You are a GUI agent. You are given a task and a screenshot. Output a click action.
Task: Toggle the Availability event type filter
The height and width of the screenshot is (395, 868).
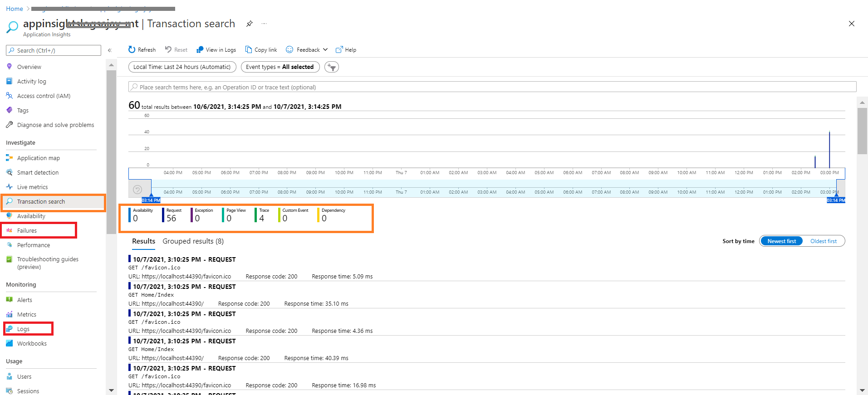point(141,215)
